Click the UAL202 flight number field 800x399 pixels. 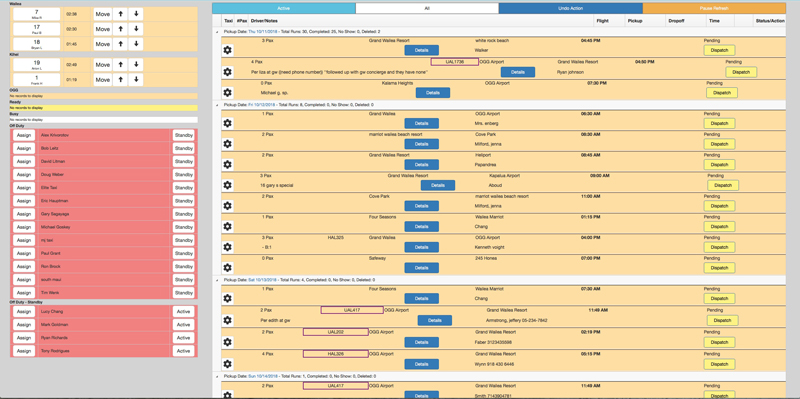click(336, 332)
